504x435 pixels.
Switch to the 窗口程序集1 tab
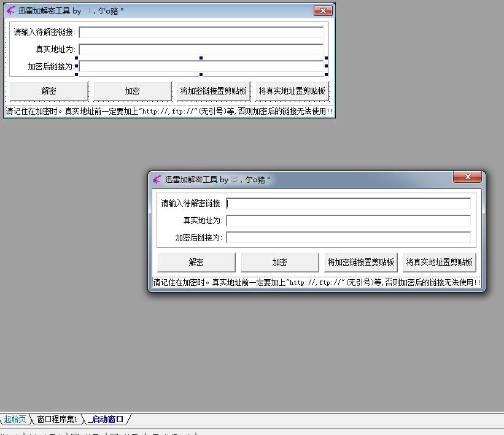[x=57, y=419]
